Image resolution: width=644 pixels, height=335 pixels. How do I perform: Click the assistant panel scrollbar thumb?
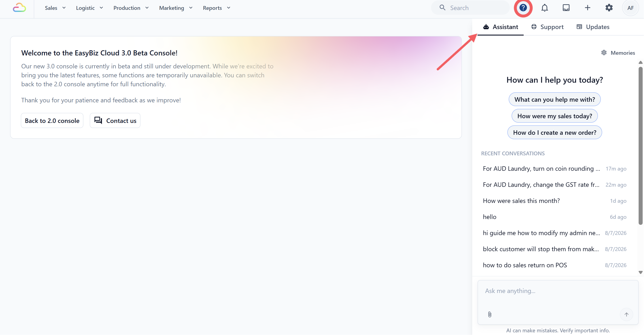[x=641, y=146]
